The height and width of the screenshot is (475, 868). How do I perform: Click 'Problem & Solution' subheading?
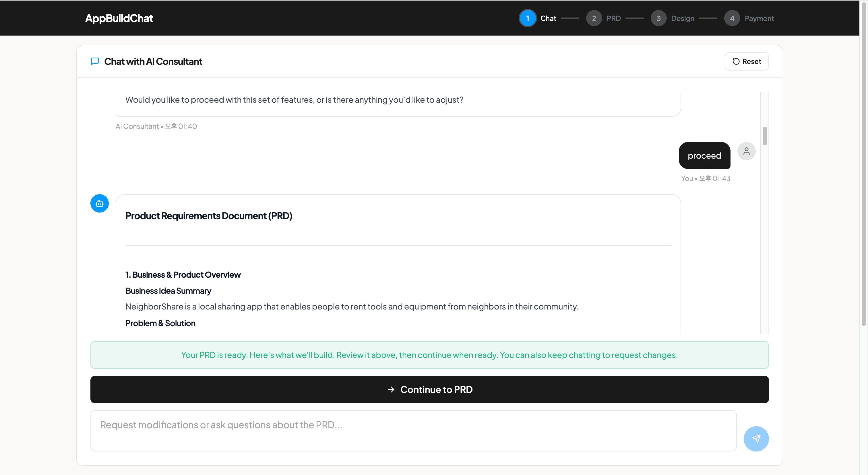click(x=160, y=323)
